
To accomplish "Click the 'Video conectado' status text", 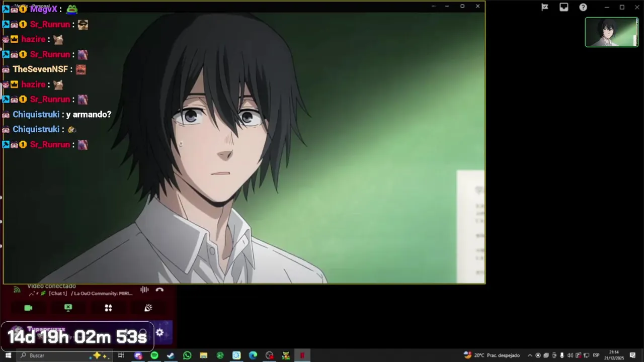I will pos(51,286).
